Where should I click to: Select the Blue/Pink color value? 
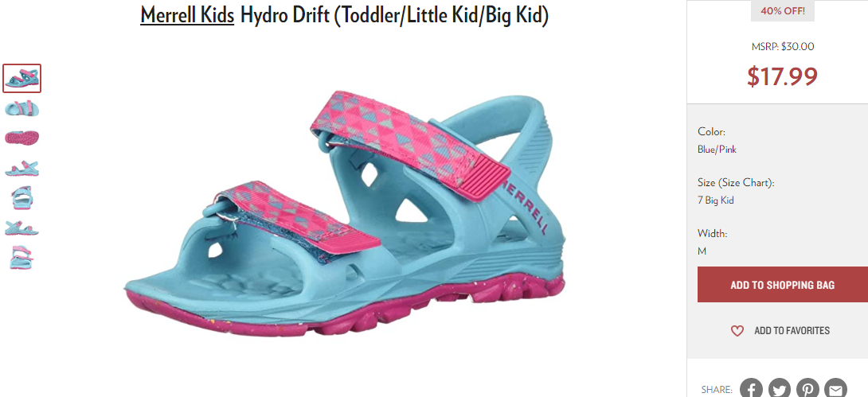[717, 150]
